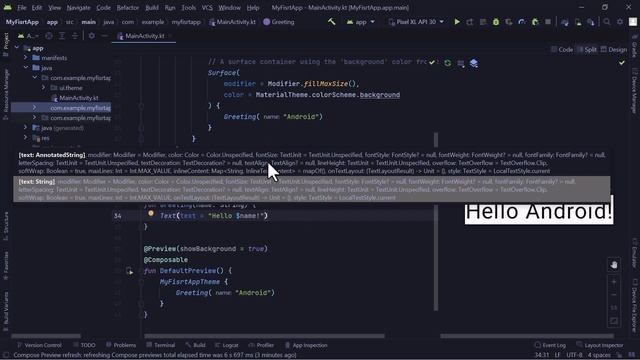Image resolution: width=640 pixels, height=360 pixels.
Task: Expand the res folder
Action: (x=26, y=138)
